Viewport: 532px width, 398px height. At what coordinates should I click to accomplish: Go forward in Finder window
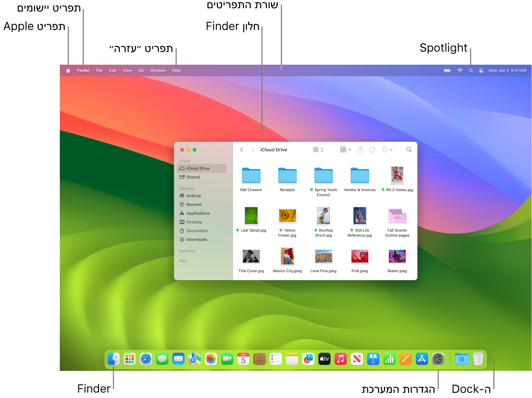click(x=252, y=150)
